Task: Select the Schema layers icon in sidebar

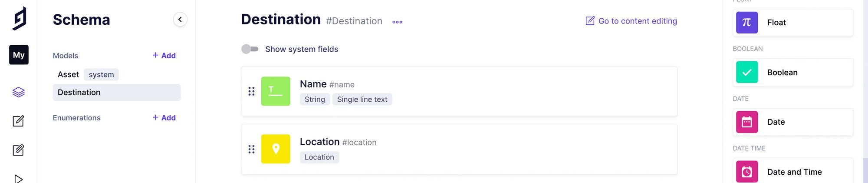Action: click(x=19, y=92)
